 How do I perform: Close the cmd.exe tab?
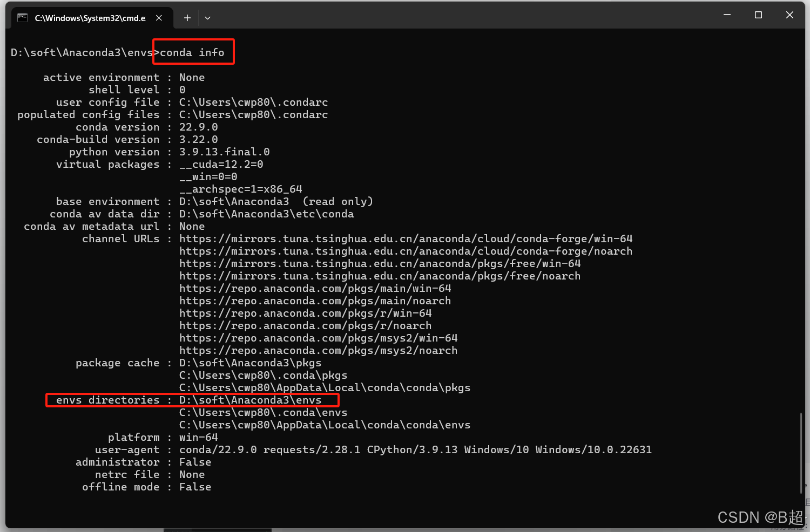pos(159,18)
